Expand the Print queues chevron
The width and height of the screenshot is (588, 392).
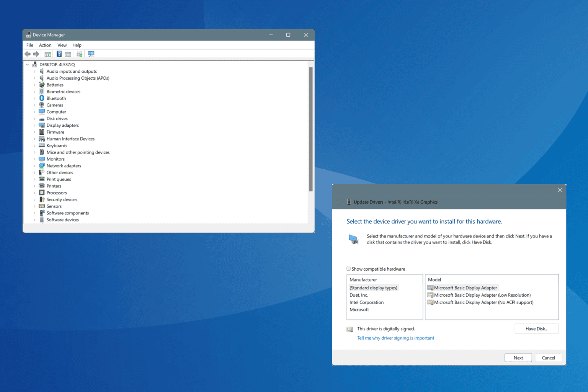34,180
